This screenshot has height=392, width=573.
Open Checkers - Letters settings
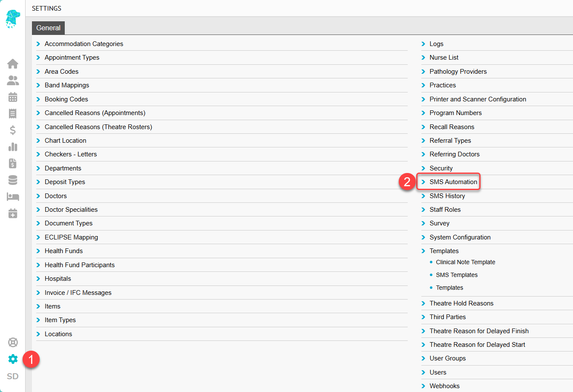click(x=71, y=154)
